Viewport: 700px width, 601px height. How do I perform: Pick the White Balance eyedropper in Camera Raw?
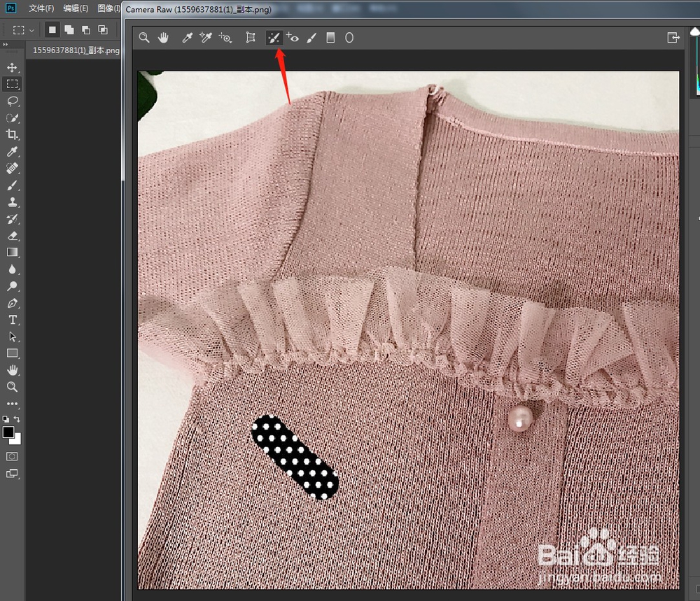(x=187, y=38)
